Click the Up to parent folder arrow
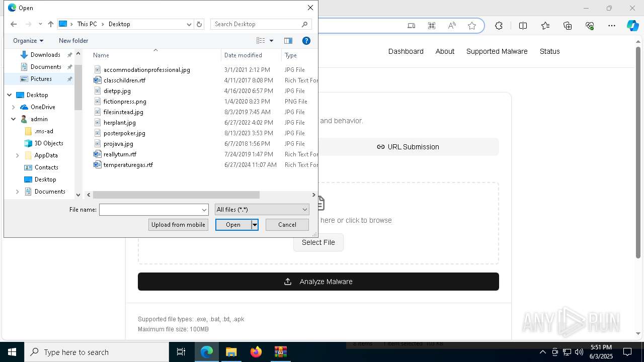Viewport: 644px width, 362px height. point(51,24)
